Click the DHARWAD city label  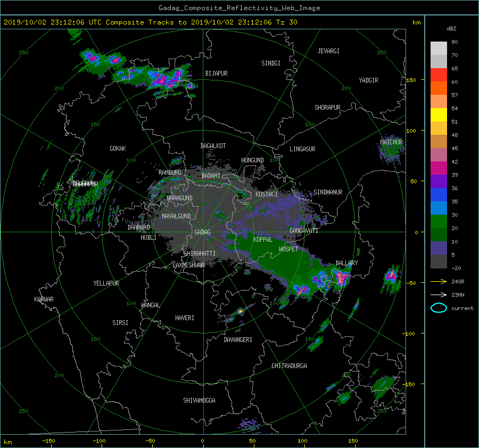pos(139,227)
